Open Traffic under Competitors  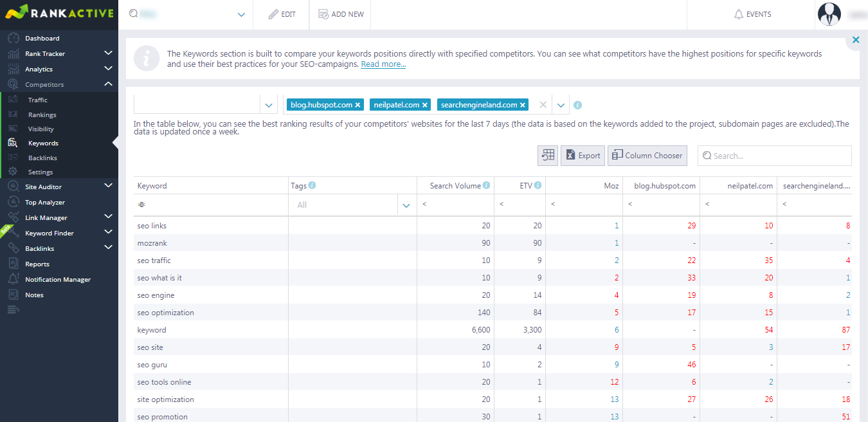click(38, 100)
